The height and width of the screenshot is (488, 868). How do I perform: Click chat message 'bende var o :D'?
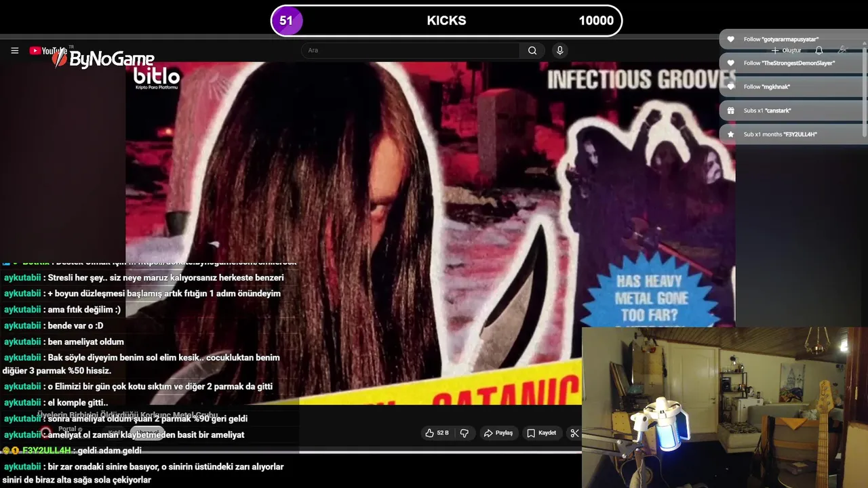(75, 326)
